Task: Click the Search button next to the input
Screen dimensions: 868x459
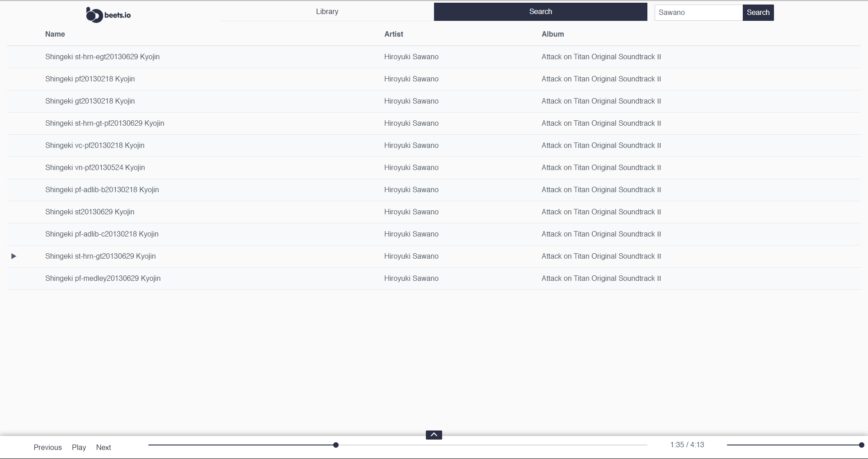Action: point(758,13)
